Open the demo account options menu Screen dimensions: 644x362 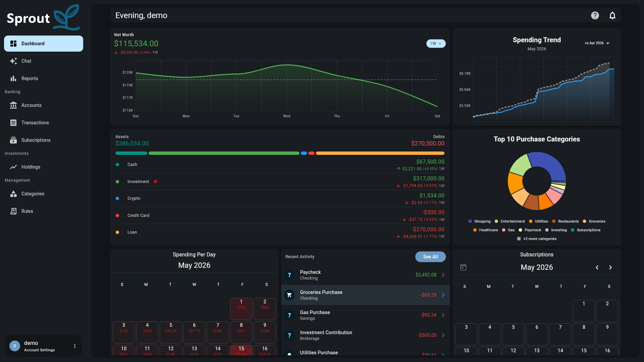click(x=75, y=346)
